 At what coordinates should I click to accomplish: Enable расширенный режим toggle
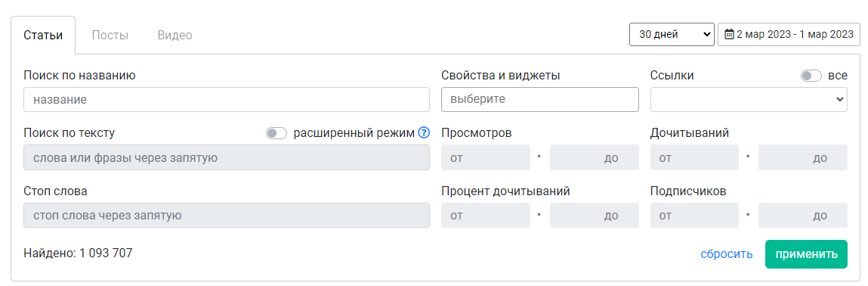(276, 133)
